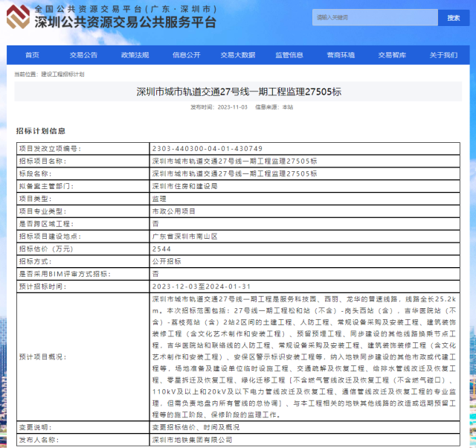The image size is (476, 448).
Task: Click the 公开招标 method cell
Action: click(x=305, y=261)
